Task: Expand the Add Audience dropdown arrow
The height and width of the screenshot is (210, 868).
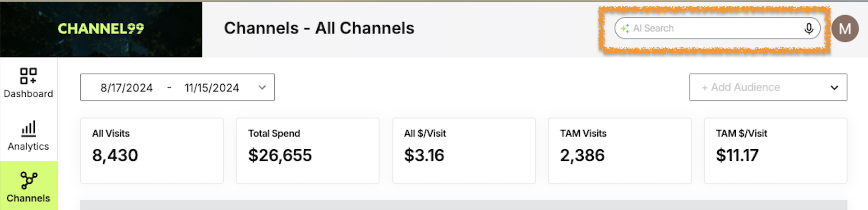Action: pos(835,87)
